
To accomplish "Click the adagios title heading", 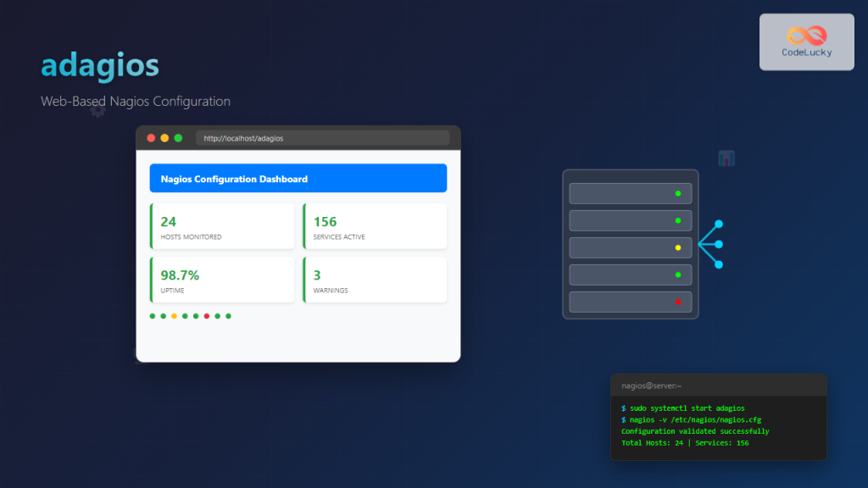I will [99, 66].
